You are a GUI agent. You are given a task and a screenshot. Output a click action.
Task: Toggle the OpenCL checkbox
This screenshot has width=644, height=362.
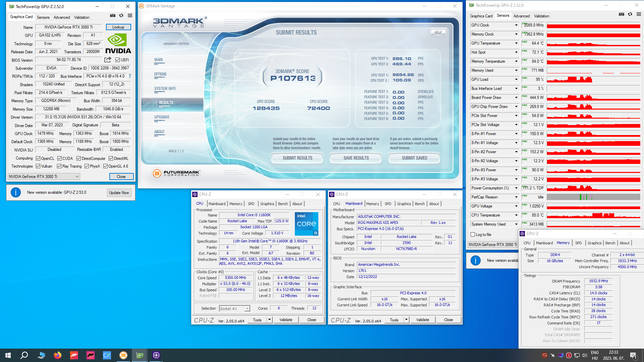tap(38, 159)
